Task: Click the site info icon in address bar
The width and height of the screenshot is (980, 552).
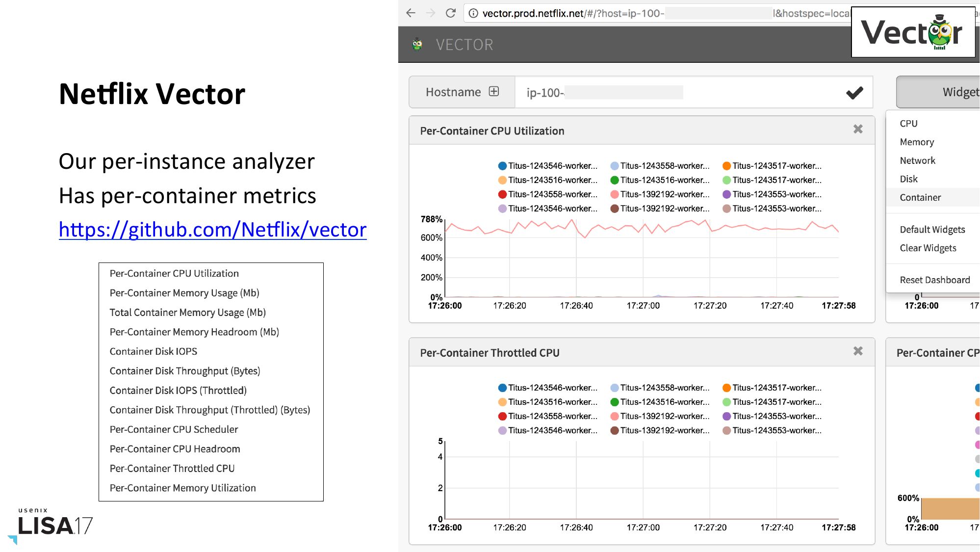Action: tap(473, 14)
